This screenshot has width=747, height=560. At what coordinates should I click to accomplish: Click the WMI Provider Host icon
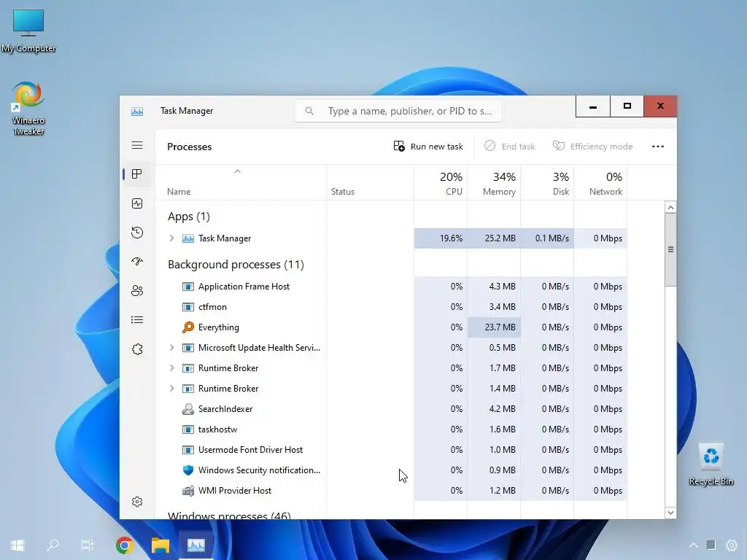pyautogui.click(x=188, y=491)
